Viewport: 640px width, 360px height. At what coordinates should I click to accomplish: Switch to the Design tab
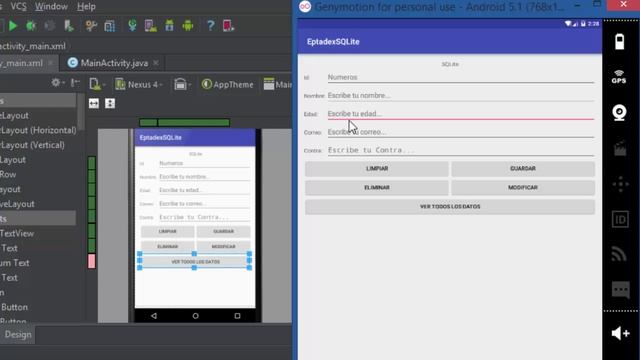18,335
